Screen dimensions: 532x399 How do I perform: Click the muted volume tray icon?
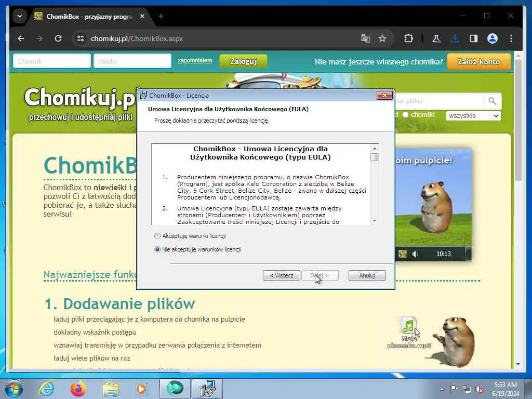pos(480,389)
